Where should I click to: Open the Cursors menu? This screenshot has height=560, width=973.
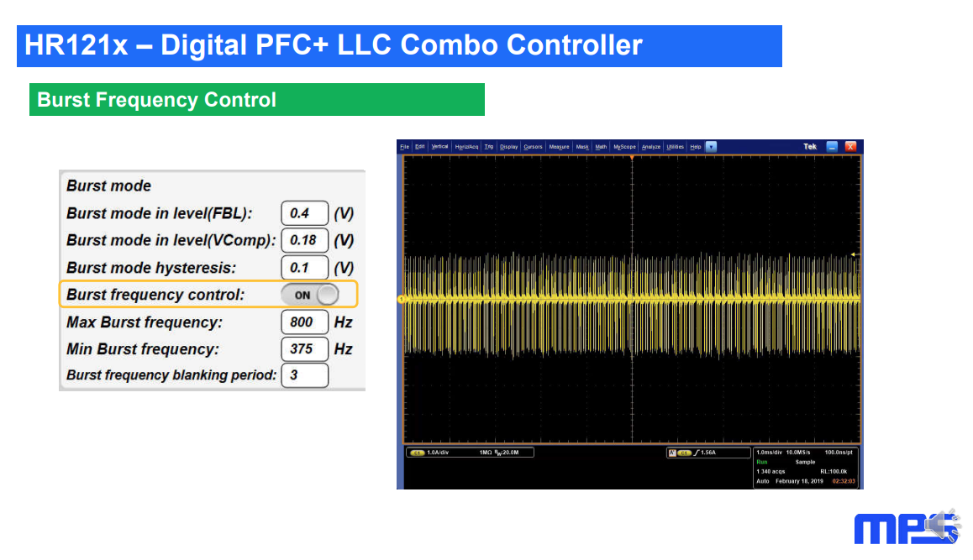tap(533, 147)
